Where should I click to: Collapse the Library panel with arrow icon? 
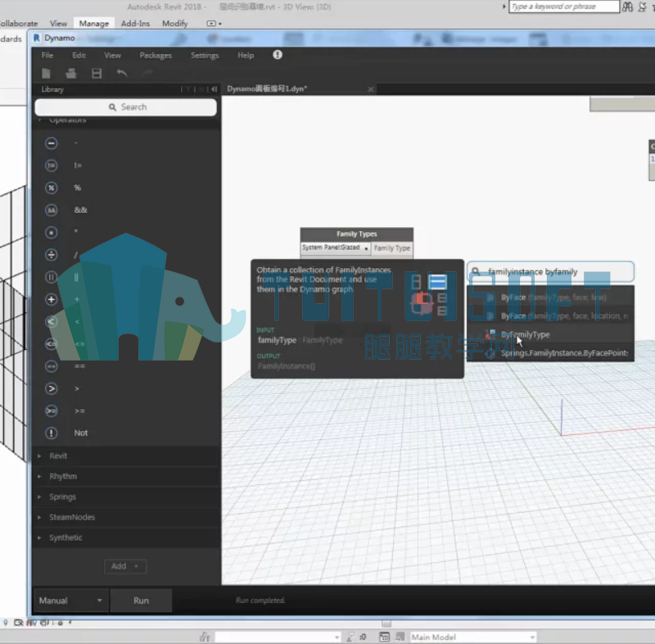coord(215,89)
